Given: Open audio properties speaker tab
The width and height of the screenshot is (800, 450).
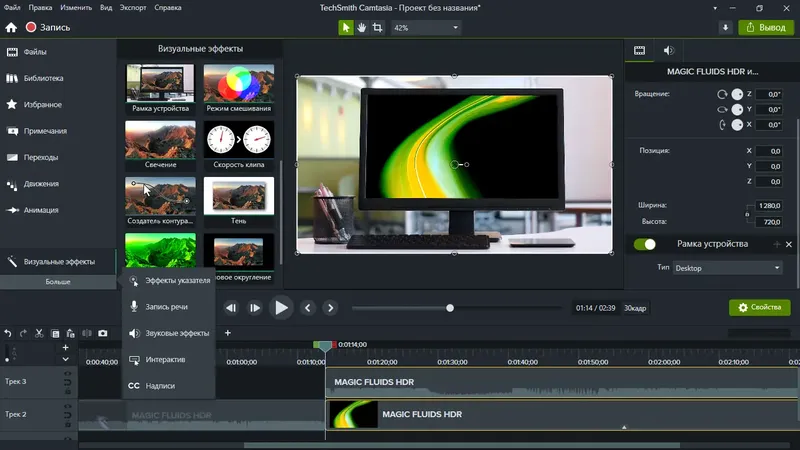Looking at the screenshot, I should click(x=668, y=50).
